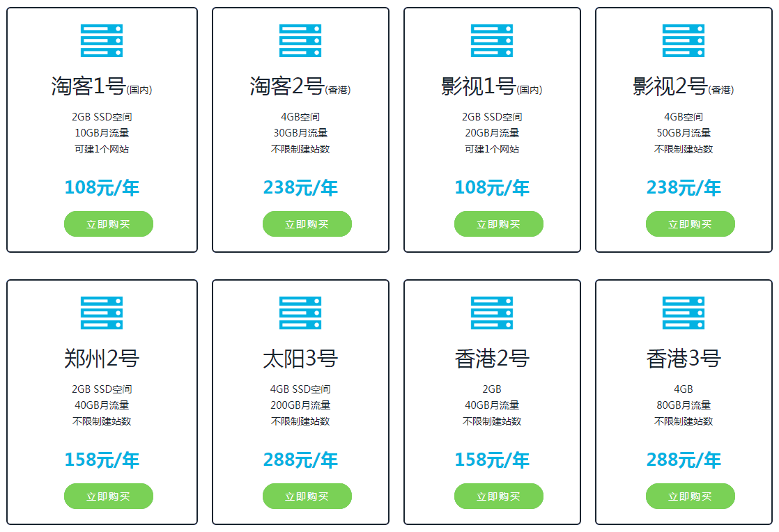Screen dimensions: 779x532
Task: Click the 20GB月流量 line on 影视1号
Action: (492, 133)
